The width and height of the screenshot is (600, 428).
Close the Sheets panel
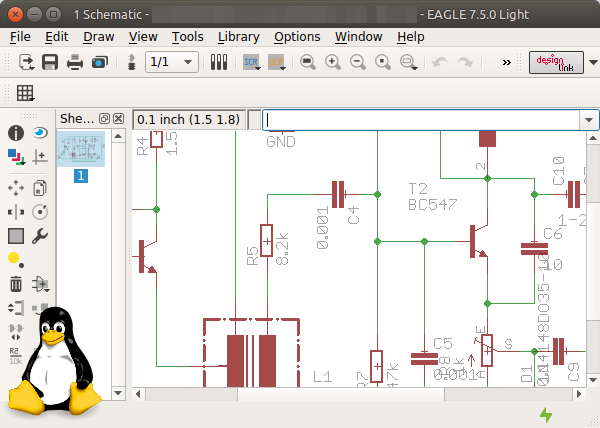pyautogui.click(x=119, y=119)
